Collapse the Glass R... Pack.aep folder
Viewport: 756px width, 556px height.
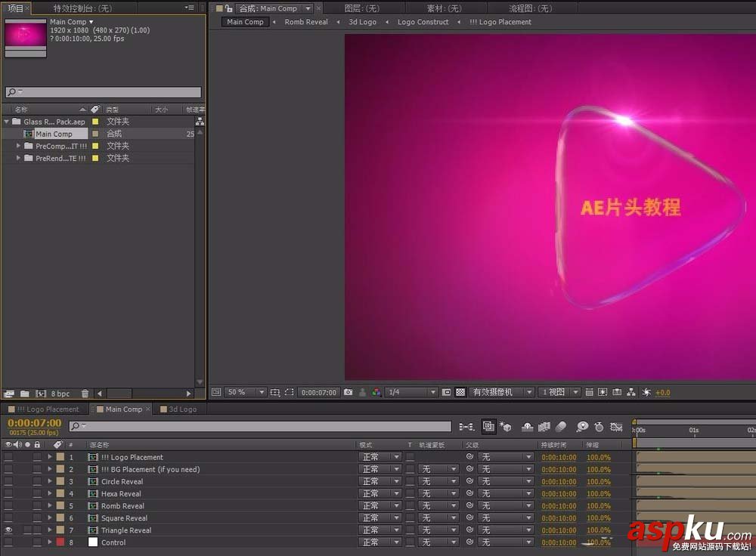click(6, 122)
